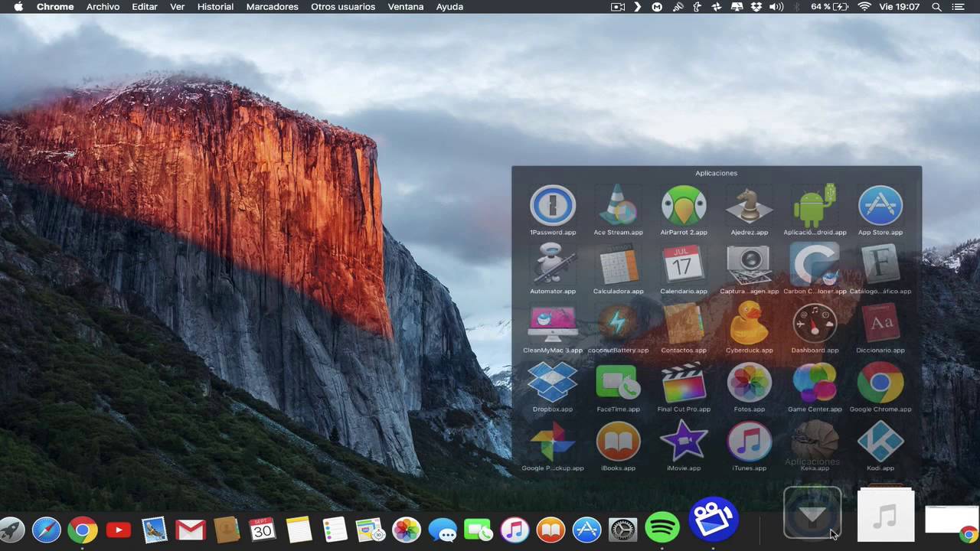The height and width of the screenshot is (551, 980).
Task: Open 1Password.app in the Aplicaciones stack
Action: point(553,205)
